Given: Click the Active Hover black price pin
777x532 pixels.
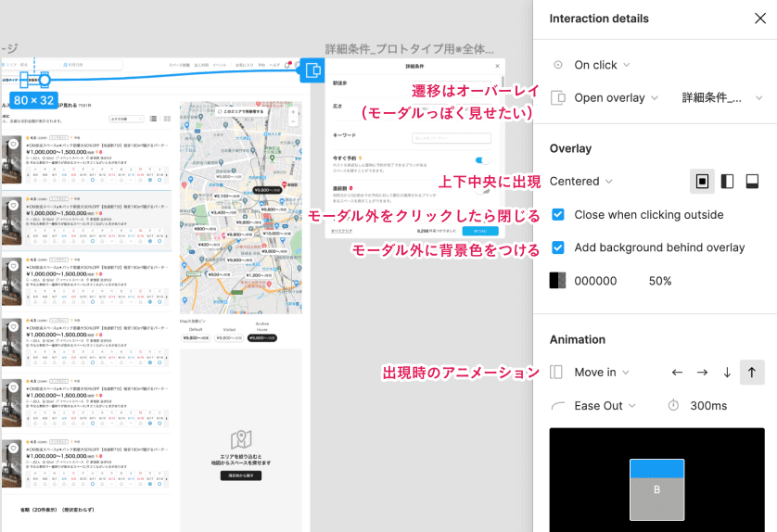Looking at the screenshot, I should (262, 337).
